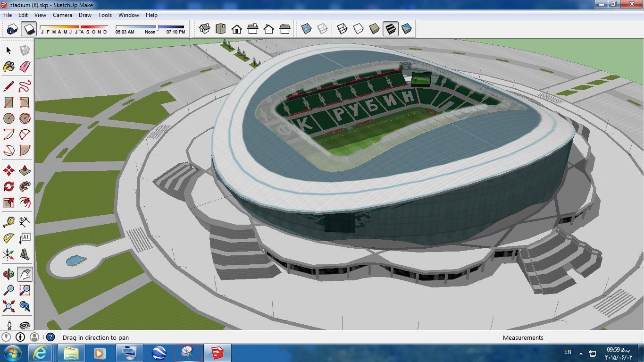Switch to Top view
Image resolution: width=644 pixels, height=362 pixels.
pyautogui.click(x=220, y=29)
